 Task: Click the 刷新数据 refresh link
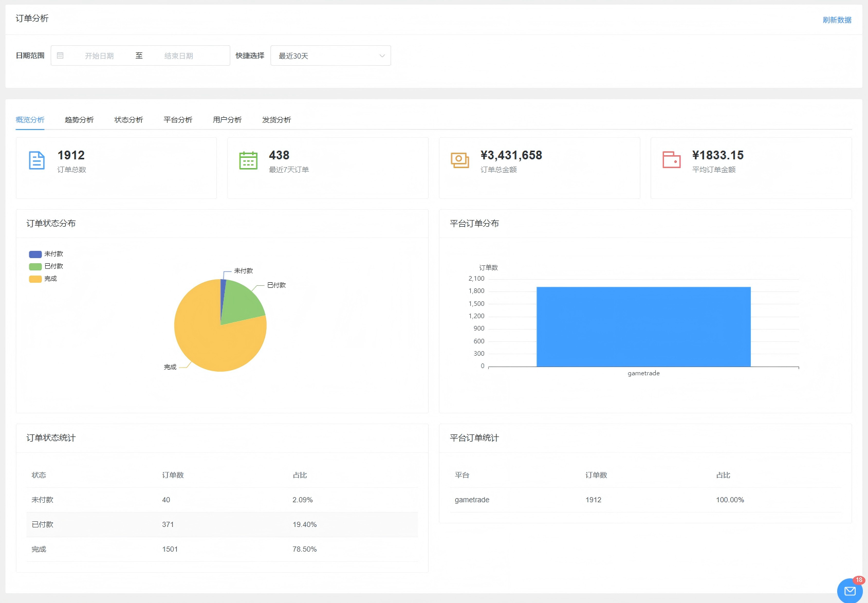pyautogui.click(x=837, y=20)
